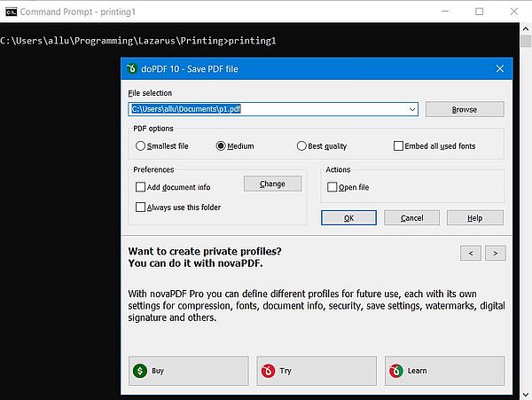Click the novaPDF icon on Learn button
532x400 pixels.
pos(396,371)
